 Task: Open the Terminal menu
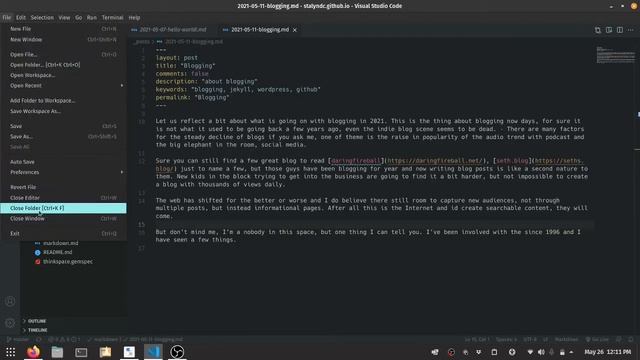point(112,18)
